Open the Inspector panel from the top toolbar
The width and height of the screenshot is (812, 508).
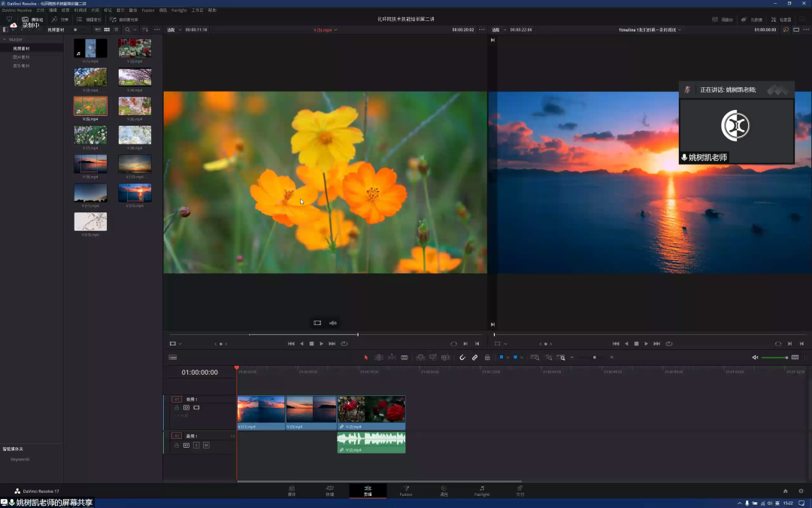tap(781, 20)
